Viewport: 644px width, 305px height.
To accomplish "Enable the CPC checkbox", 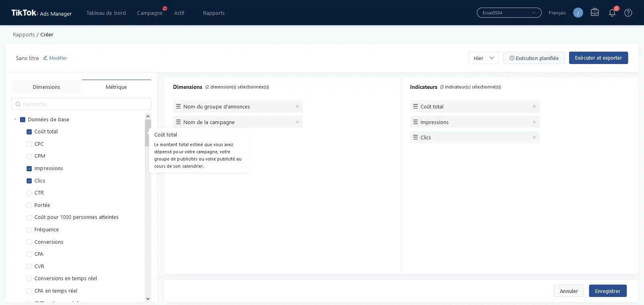I will pyautogui.click(x=29, y=144).
